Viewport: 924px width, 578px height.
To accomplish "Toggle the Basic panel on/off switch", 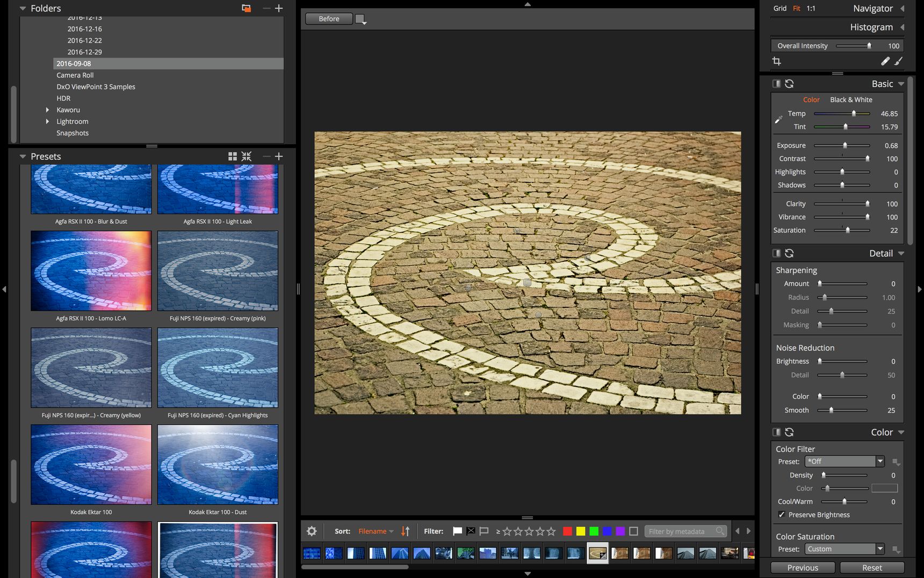I will [776, 84].
